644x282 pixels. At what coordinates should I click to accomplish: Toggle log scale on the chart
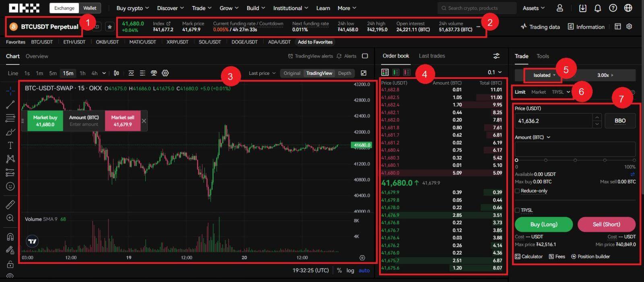pos(350,271)
